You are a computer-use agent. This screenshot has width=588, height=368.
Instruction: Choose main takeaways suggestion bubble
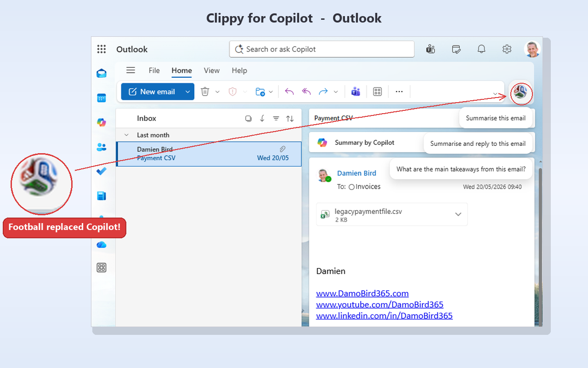point(461,169)
